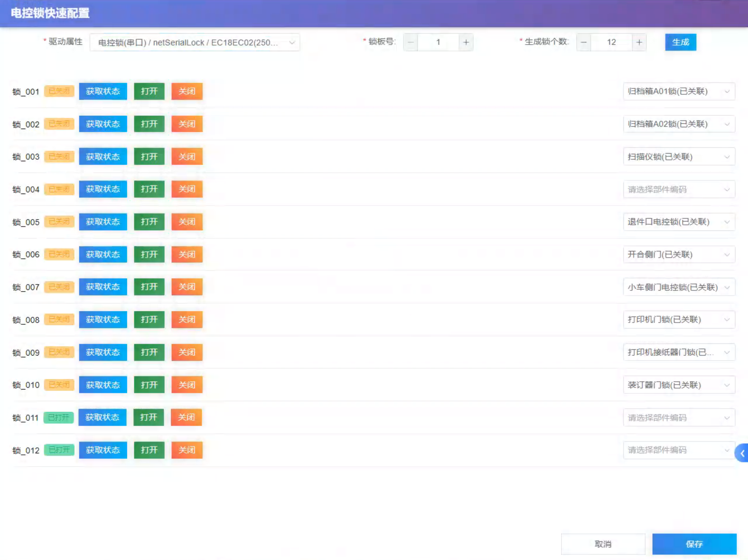748x560 pixels.
Task: Open 退件口电控锁 component dropdown
Action: (x=679, y=222)
